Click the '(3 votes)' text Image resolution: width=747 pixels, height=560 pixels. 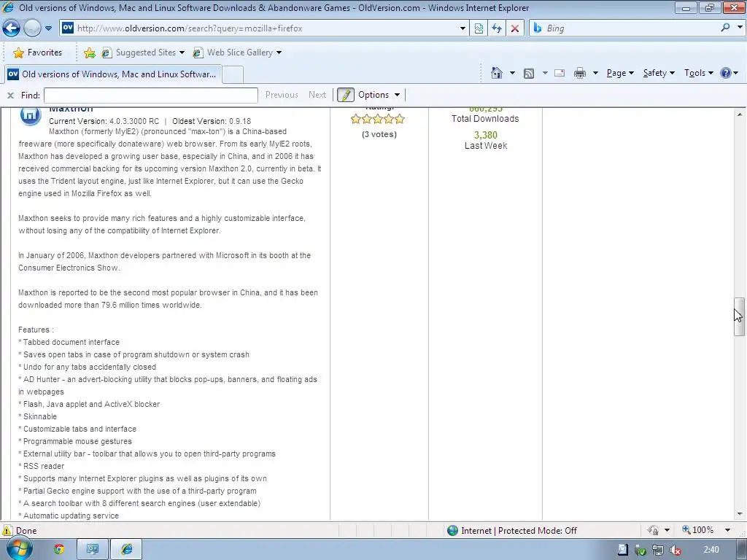[379, 134]
